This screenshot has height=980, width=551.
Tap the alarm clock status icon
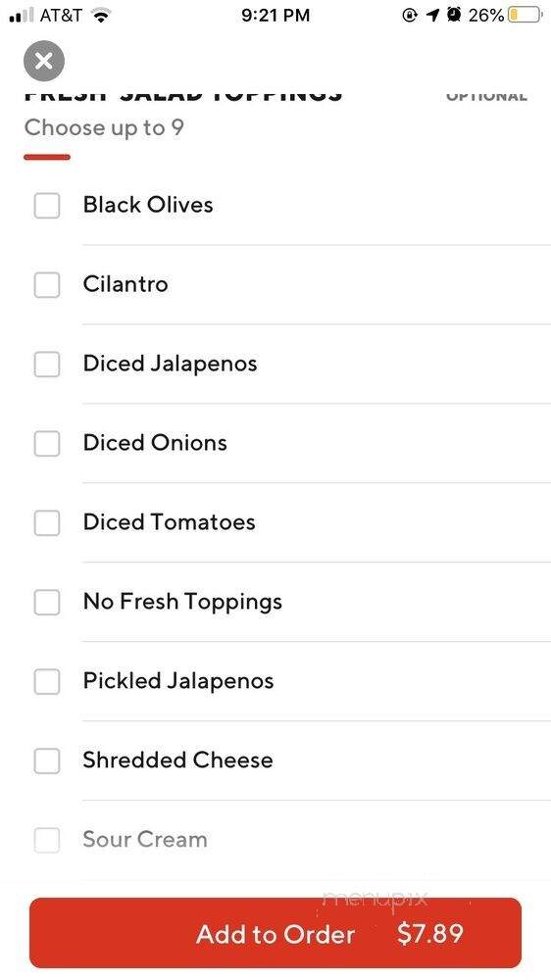(454, 15)
